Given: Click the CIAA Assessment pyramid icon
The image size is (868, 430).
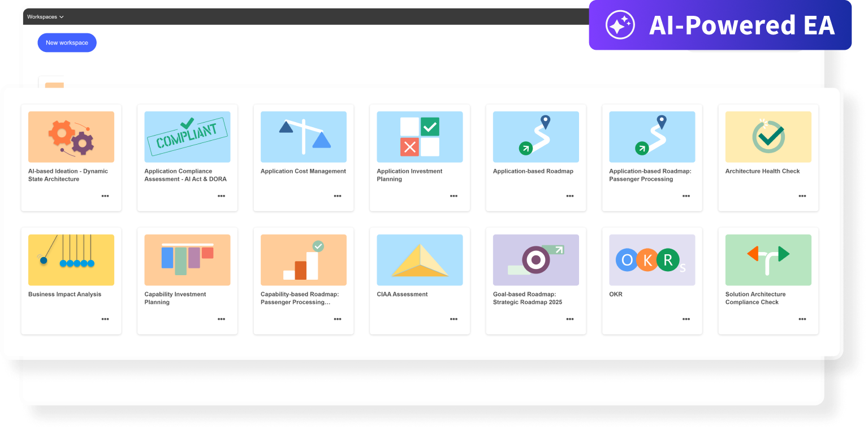Looking at the screenshot, I should pos(420,260).
